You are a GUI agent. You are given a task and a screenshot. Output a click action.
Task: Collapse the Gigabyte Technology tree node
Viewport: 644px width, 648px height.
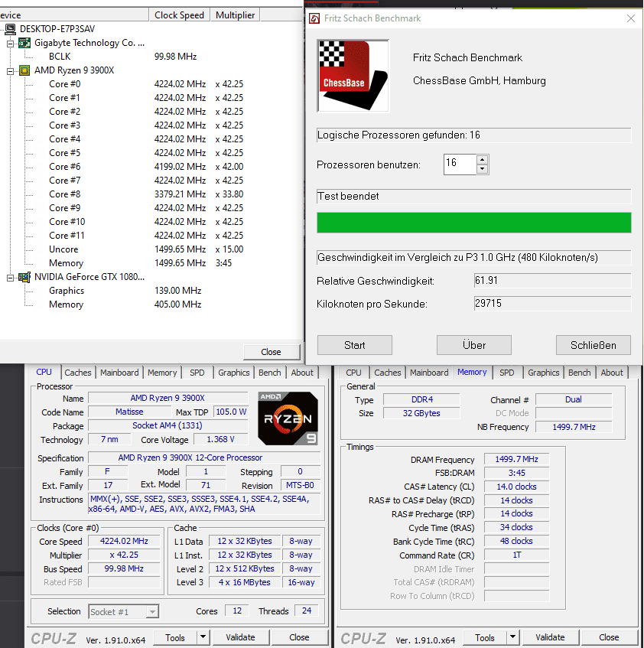(11, 44)
